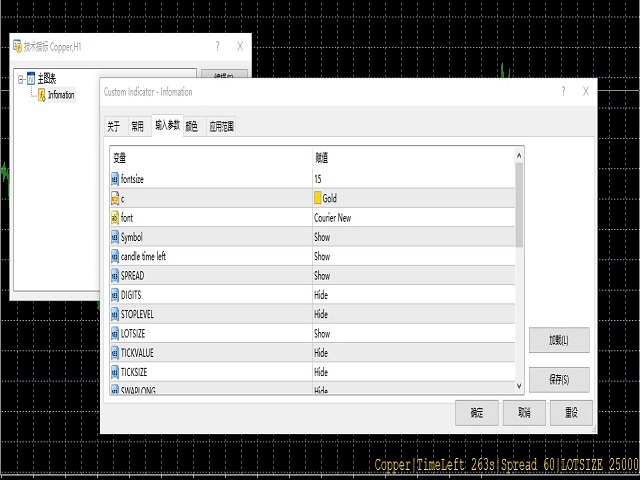Click the Gold color swatch

(318, 198)
